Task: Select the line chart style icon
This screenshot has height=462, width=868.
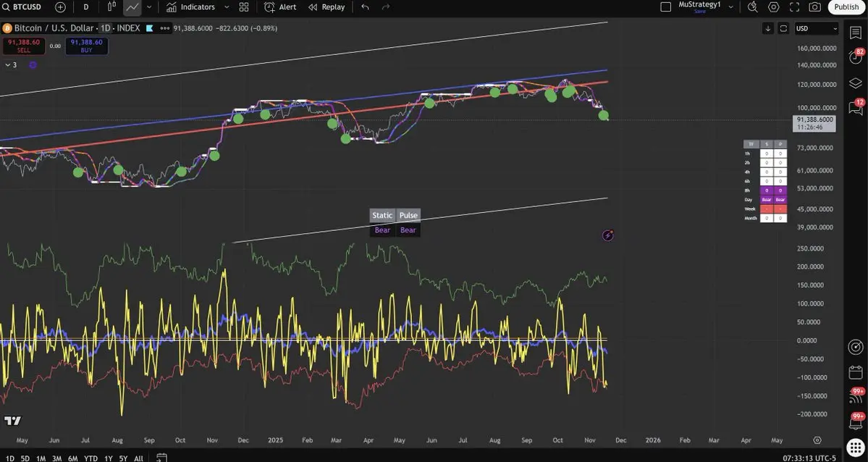Action: 132,7
